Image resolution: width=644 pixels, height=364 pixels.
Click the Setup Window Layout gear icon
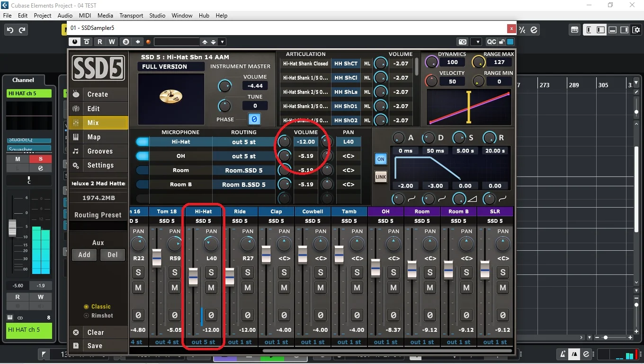pyautogui.click(x=636, y=30)
